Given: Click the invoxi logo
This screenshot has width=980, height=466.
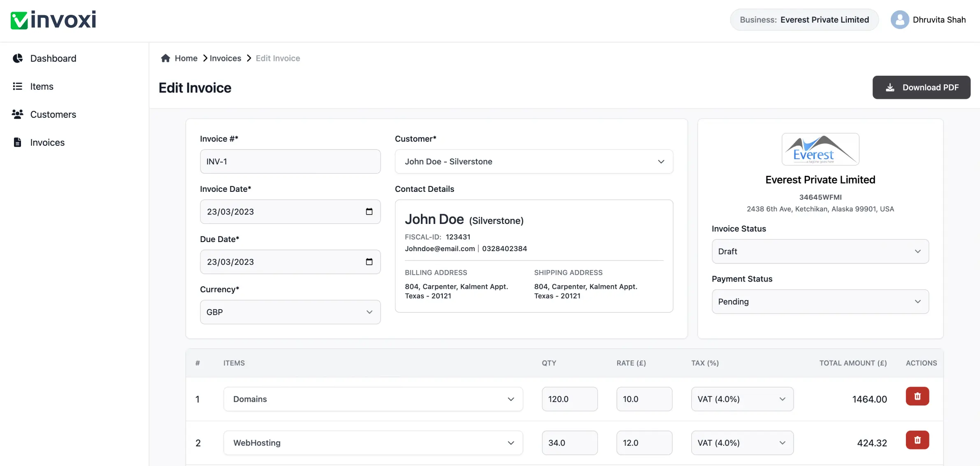Looking at the screenshot, I should [53, 20].
